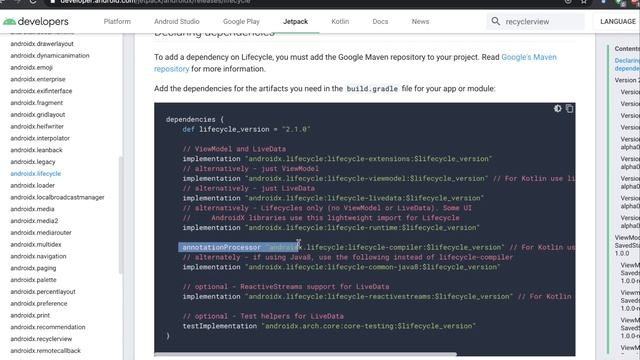Image resolution: width=640 pixels, height=360 pixels.
Task: Open androidx.navigation in sidebar
Action: coord(38,257)
